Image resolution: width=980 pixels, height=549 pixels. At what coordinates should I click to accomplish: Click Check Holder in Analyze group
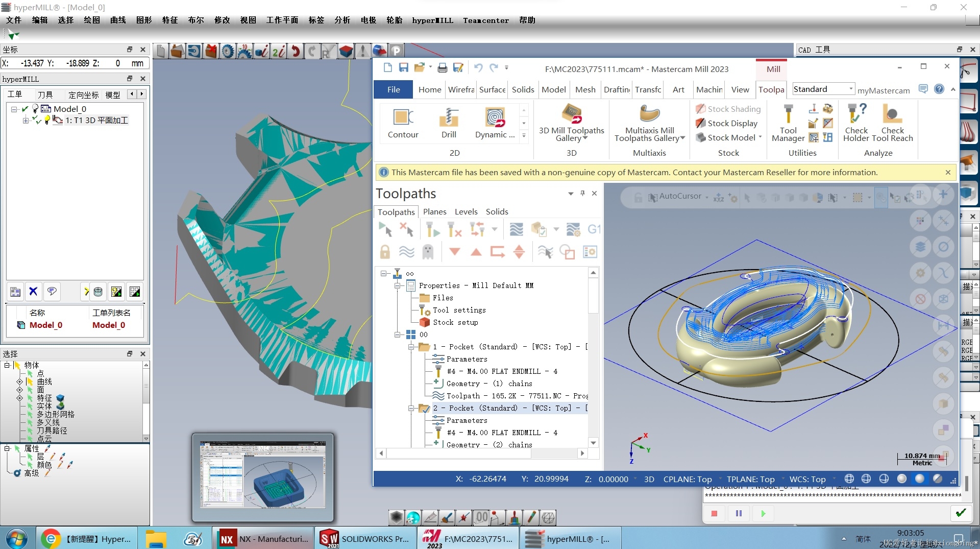click(856, 124)
